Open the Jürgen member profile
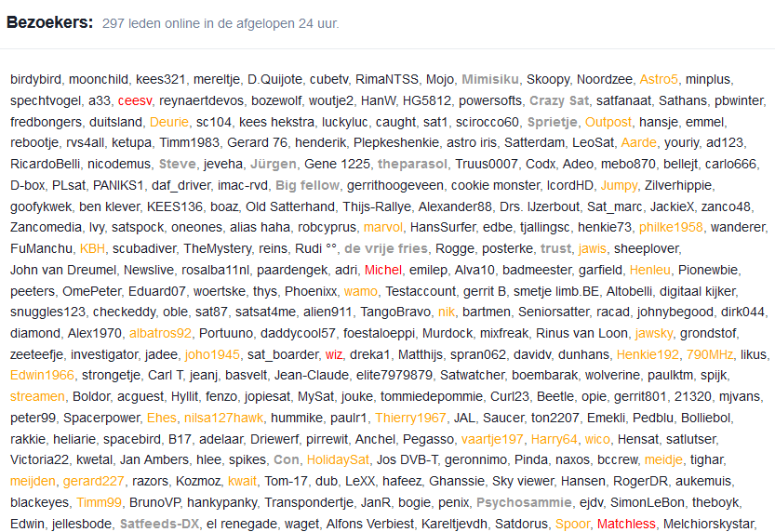 (274, 164)
